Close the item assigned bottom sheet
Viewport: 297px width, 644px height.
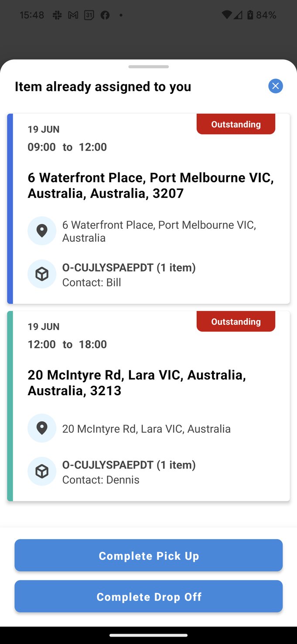275,86
